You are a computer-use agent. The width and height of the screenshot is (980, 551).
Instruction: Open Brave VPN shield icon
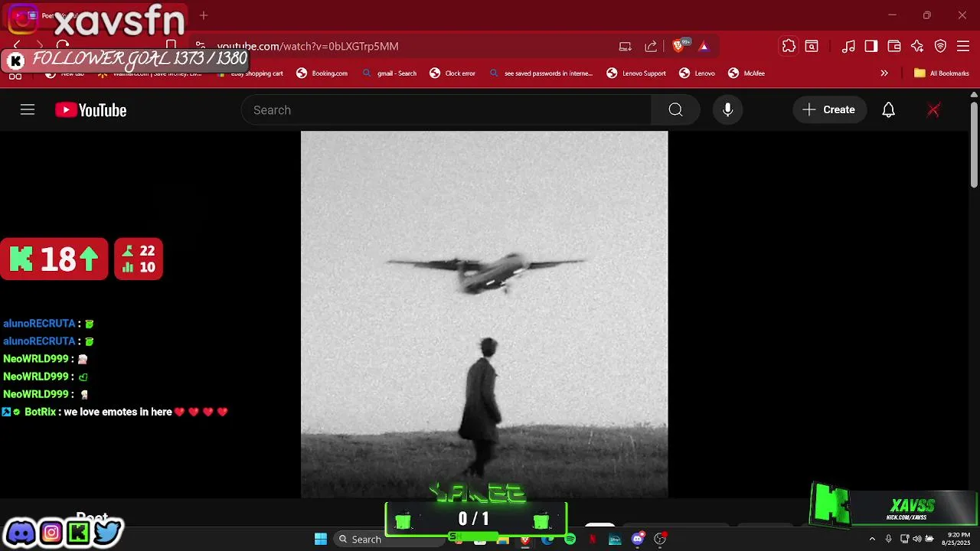point(940,47)
